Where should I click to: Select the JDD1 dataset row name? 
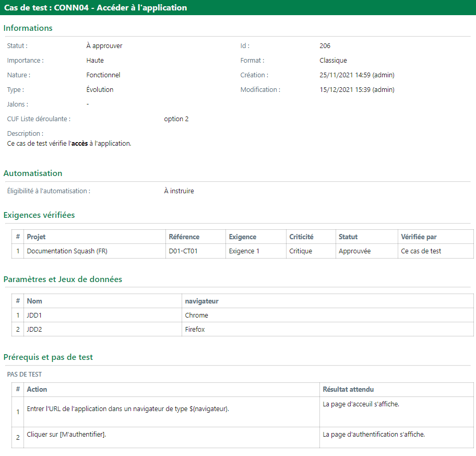point(35,315)
